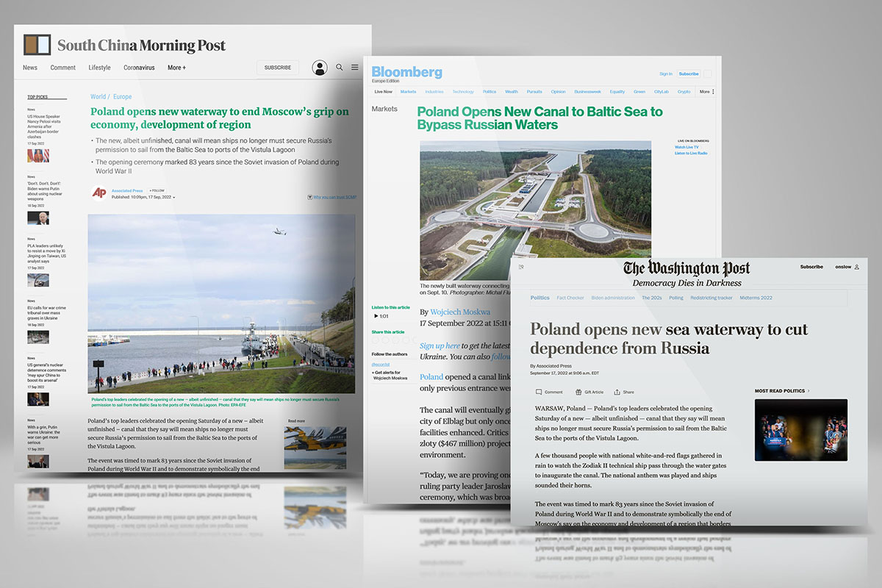882x588 pixels.
Task: Open the Most Read Politics thumbnail image
Action: (800, 429)
